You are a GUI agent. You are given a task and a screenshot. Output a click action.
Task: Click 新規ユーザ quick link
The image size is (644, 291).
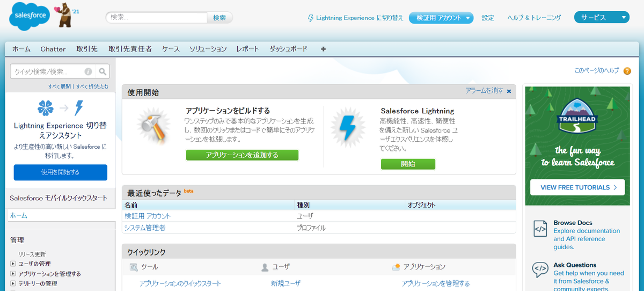click(x=286, y=283)
